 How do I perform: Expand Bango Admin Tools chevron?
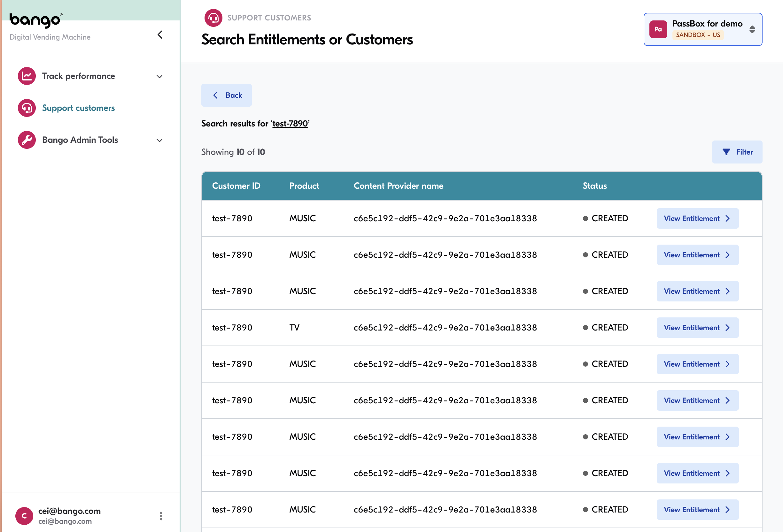[x=160, y=140]
